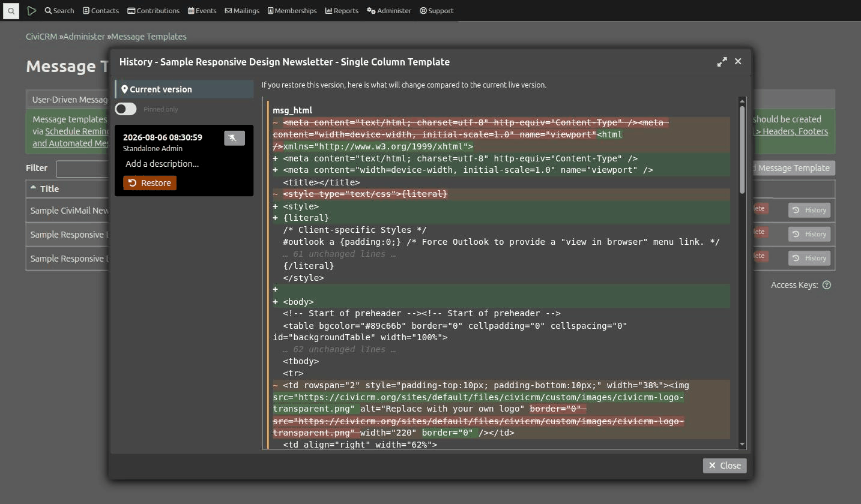Toggle the Pinned only switch

[x=125, y=109]
